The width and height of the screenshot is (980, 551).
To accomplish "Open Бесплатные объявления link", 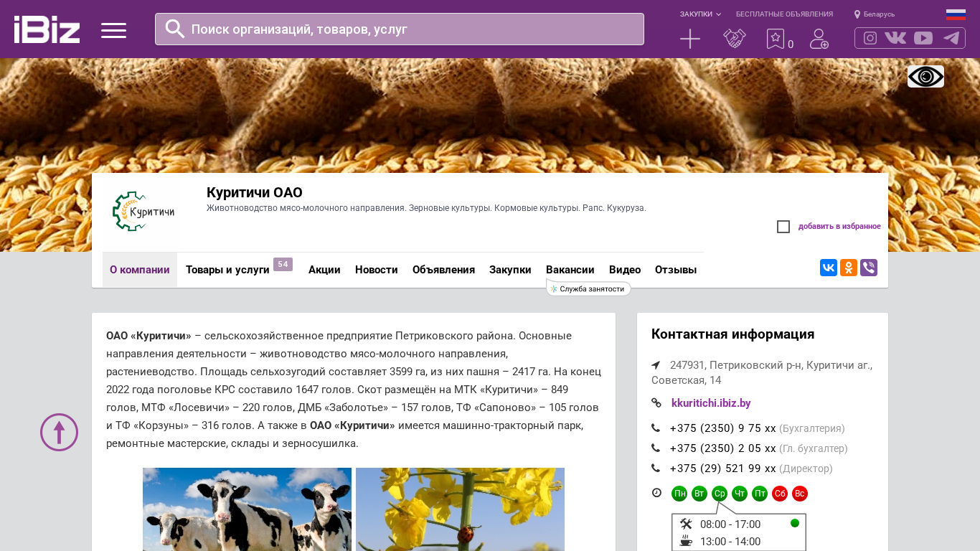I will (784, 14).
